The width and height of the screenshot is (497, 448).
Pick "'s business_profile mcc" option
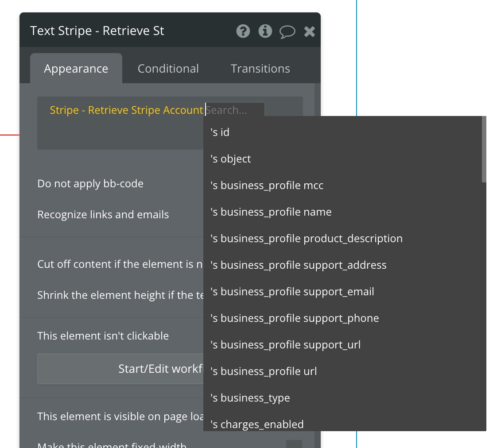click(267, 185)
